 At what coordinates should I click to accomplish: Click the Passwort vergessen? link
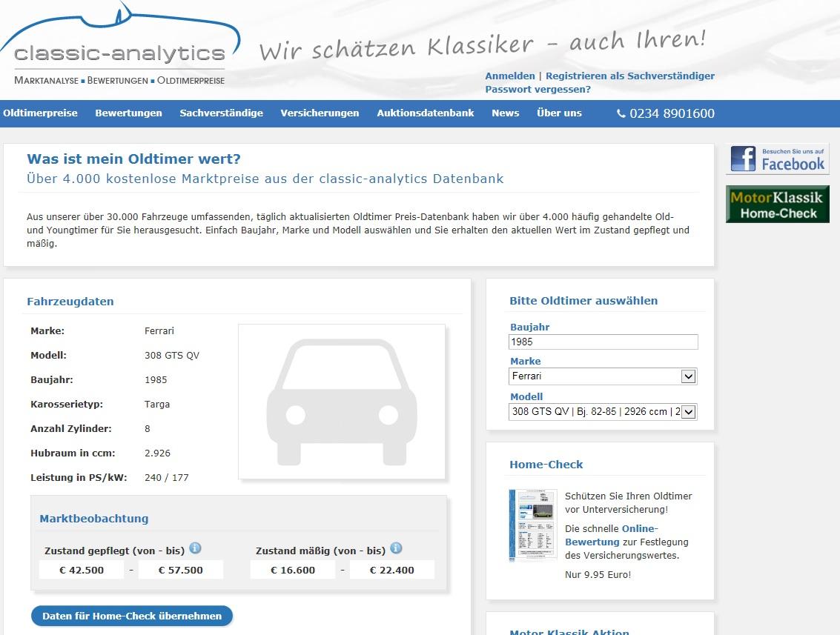(x=538, y=90)
